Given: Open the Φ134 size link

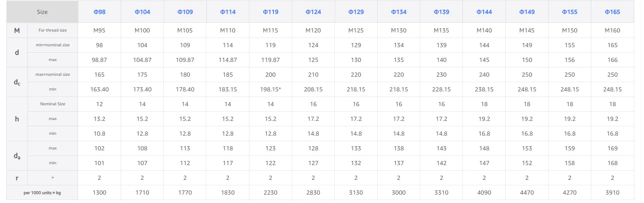Looking at the screenshot, I should point(399,12).
